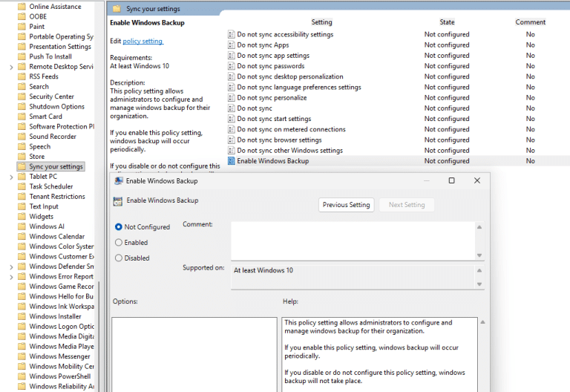Select the Push To Install tree item
The height and width of the screenshot is (392, 570).
[x=50, y=56]
